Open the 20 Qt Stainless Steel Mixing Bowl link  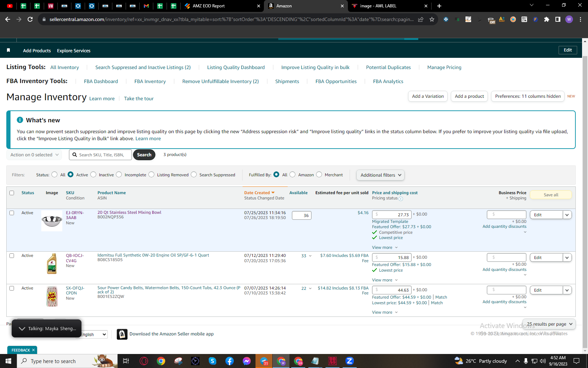(129, 212)
